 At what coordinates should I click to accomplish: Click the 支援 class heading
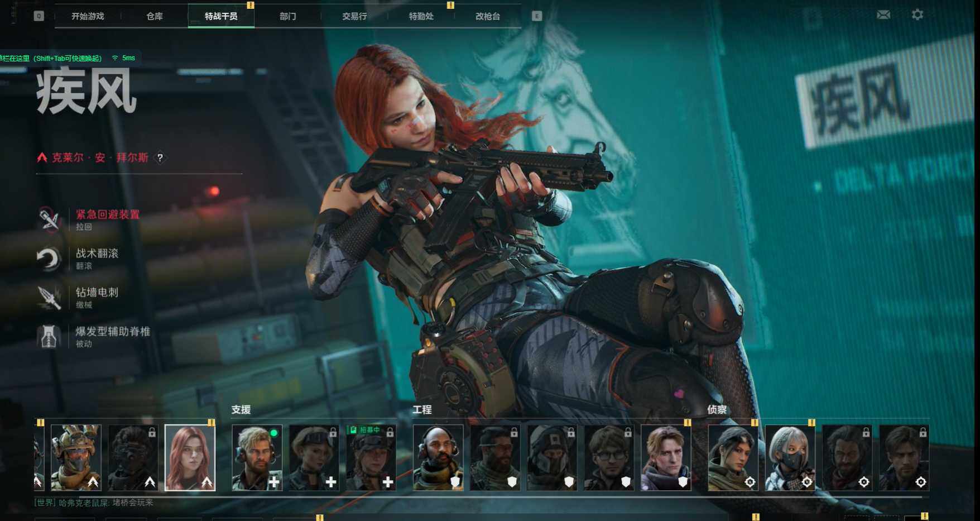(241, 410)
